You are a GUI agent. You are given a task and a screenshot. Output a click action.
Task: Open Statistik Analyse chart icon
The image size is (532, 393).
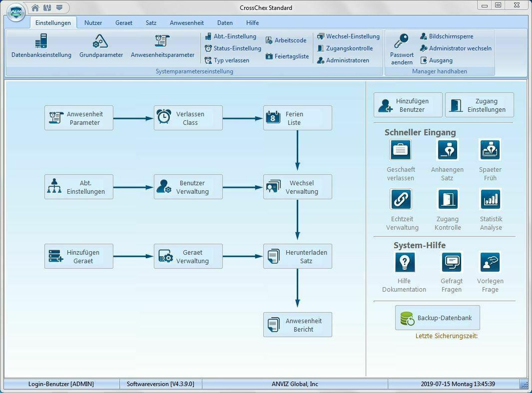(490, 199)
